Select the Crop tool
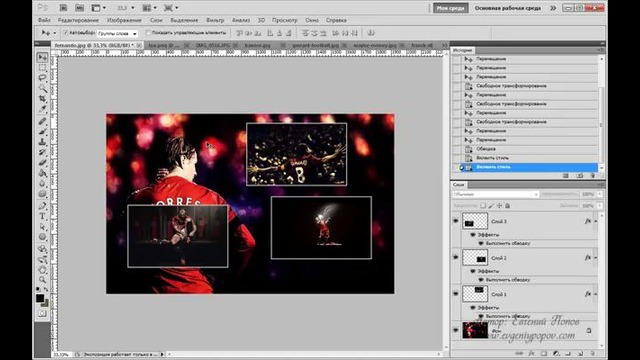 tap(42, 98)
